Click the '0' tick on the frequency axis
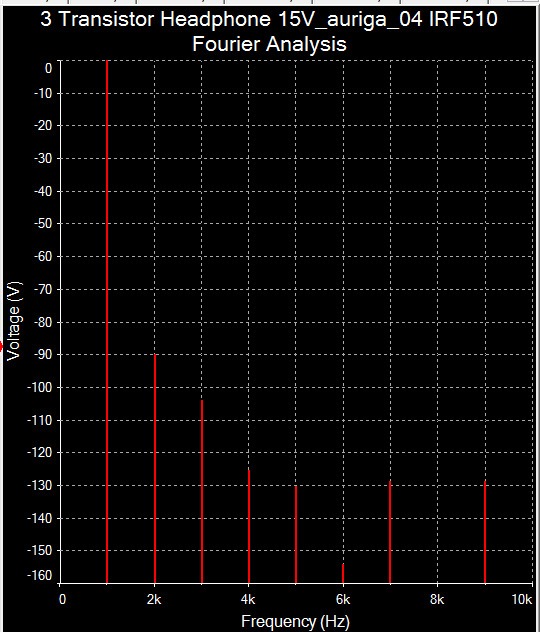The image size is (540, 632). click(x=62, y=599)
